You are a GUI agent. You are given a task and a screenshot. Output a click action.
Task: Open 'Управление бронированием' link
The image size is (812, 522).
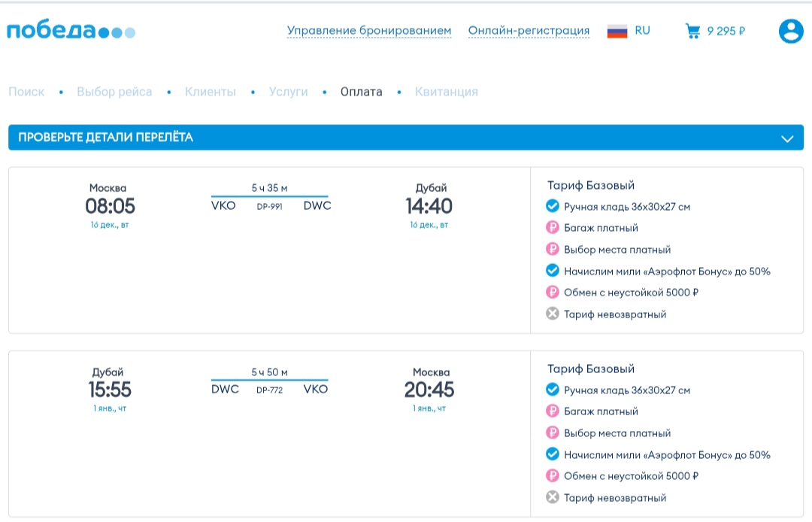tap(369, 31)
